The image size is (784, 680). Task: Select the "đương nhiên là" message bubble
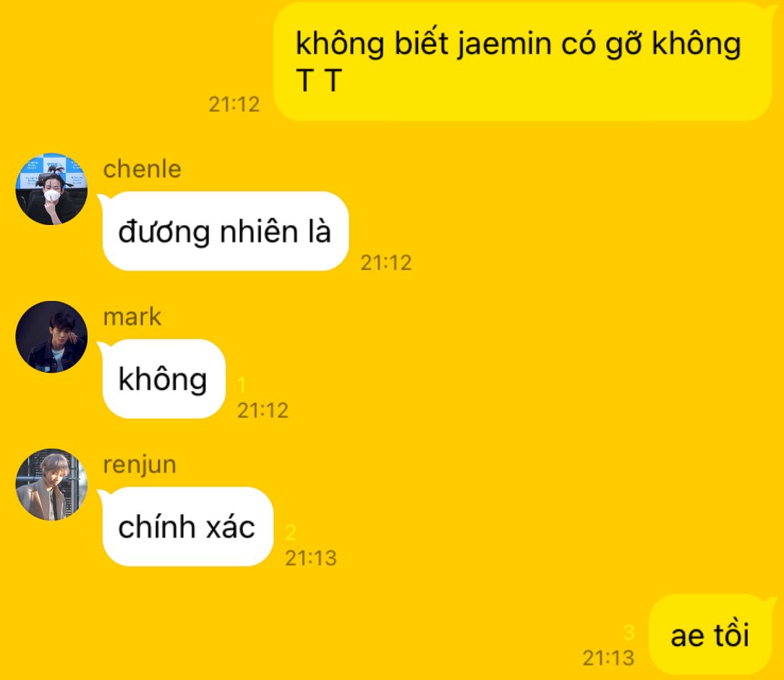225,231
